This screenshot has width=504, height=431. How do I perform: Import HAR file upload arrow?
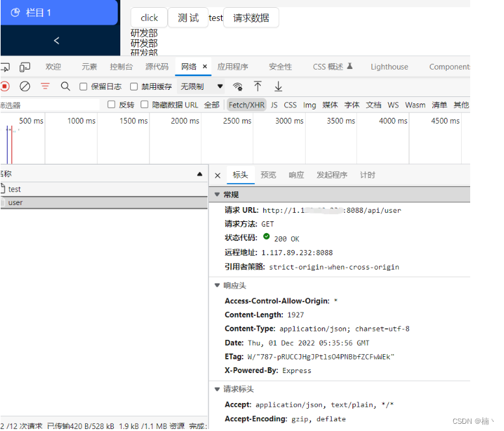tap(258, 86)
